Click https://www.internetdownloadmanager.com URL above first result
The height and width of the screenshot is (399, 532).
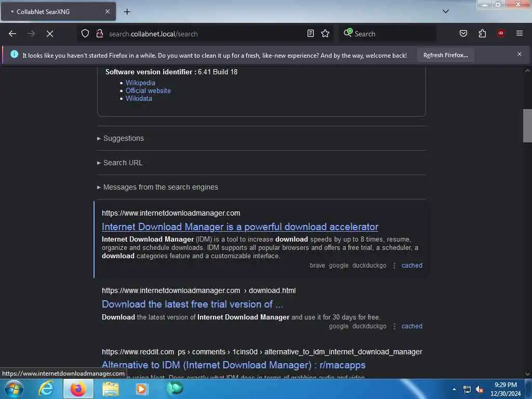tap(171, 213)
